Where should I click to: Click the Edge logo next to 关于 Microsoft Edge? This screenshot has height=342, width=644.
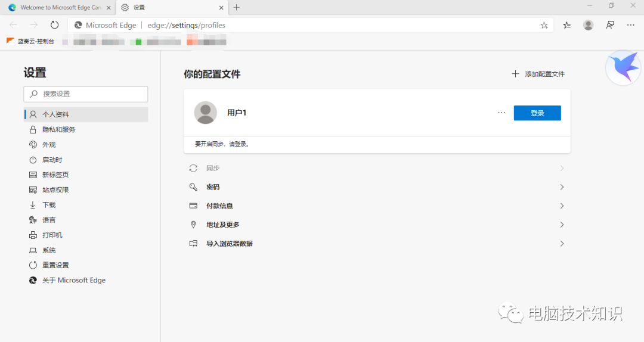coord(33,281)
